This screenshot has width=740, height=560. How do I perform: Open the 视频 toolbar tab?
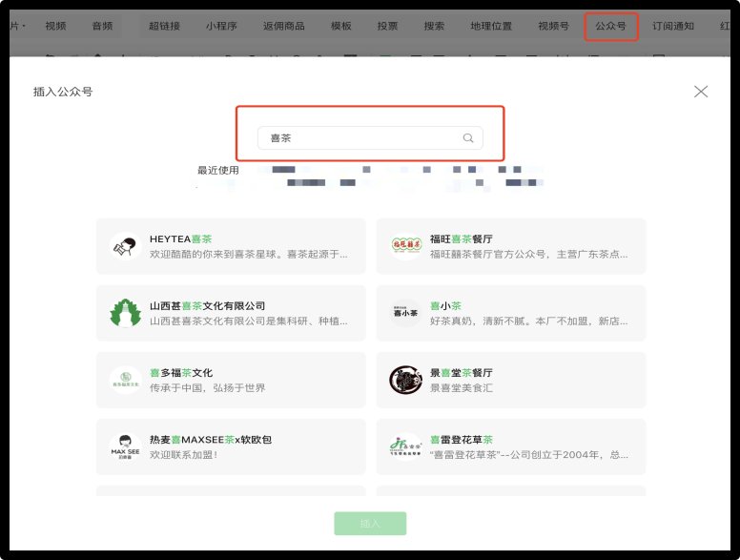click(x=55, y=26)
